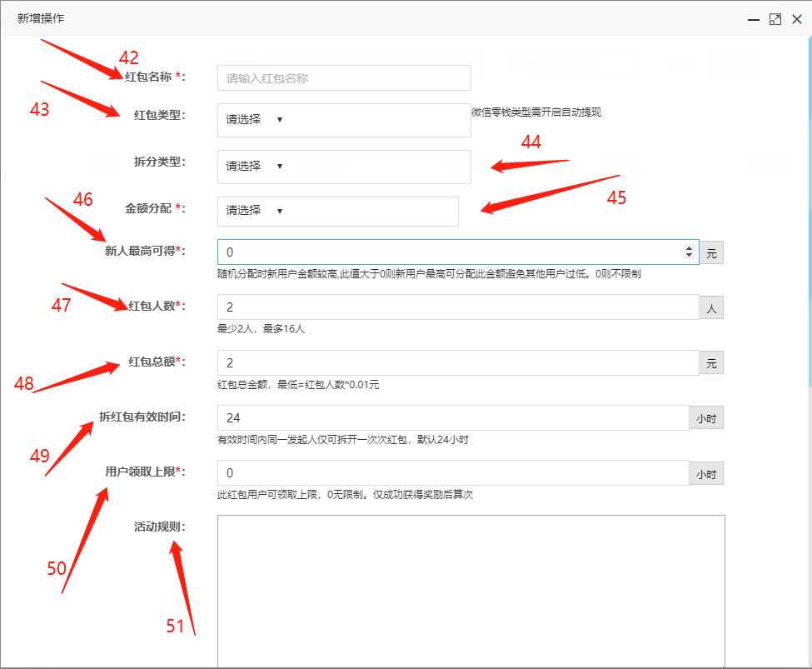Click the 小时 unit beside 用户领取上限

point(706,473)
